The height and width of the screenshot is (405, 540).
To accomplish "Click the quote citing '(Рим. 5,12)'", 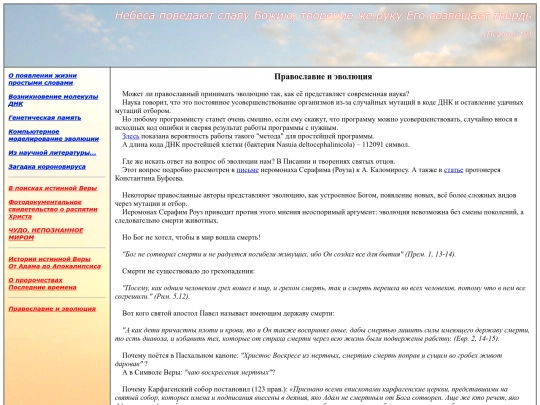I will (x=320, y=292).
